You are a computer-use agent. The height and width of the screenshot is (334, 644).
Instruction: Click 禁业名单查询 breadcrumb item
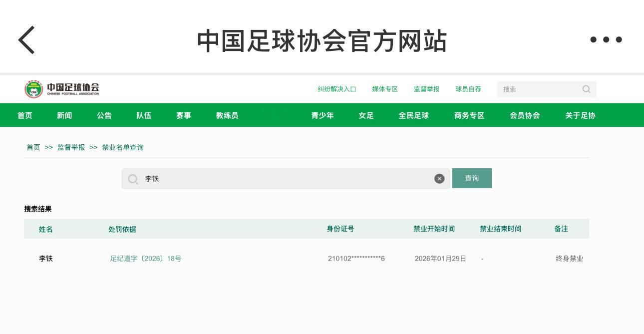pyautogui.click(x=123, y=147)
